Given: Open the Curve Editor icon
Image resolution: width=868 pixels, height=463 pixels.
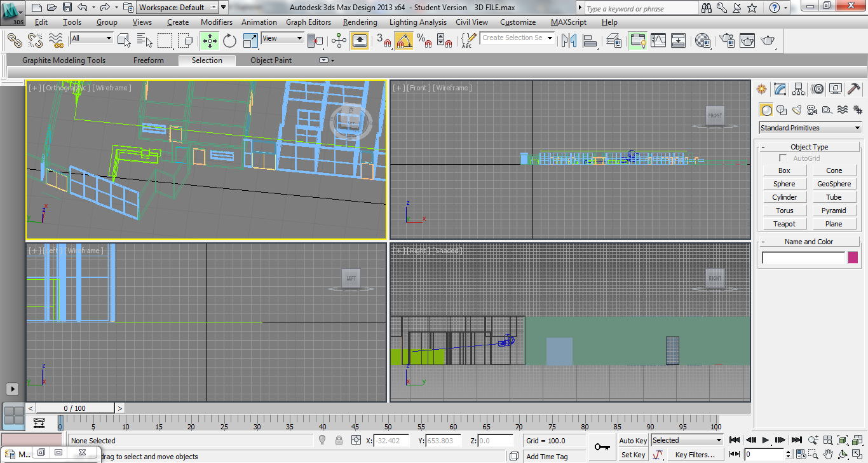Looking at the screenshot, I should pos(658,41).
